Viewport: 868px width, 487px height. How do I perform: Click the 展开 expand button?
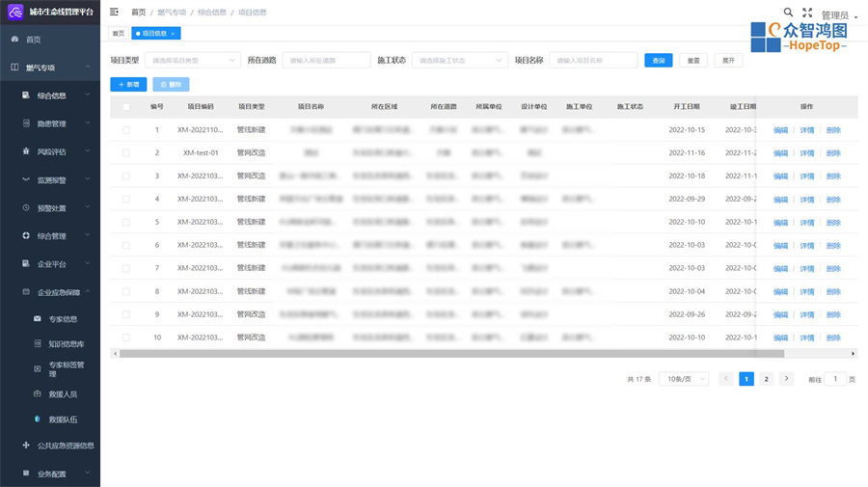click(x=728, y=61)
